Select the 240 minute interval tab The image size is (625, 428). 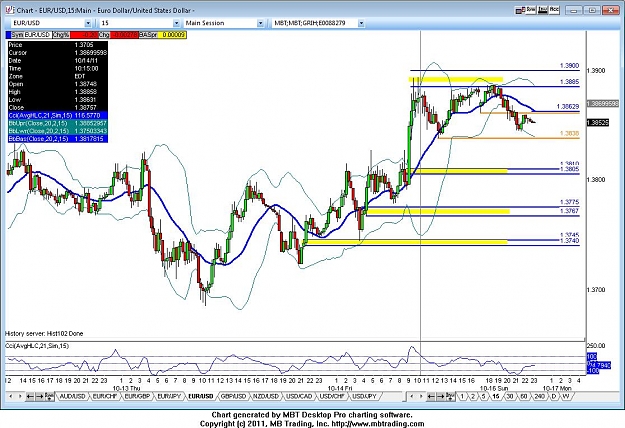pos(539,397)
